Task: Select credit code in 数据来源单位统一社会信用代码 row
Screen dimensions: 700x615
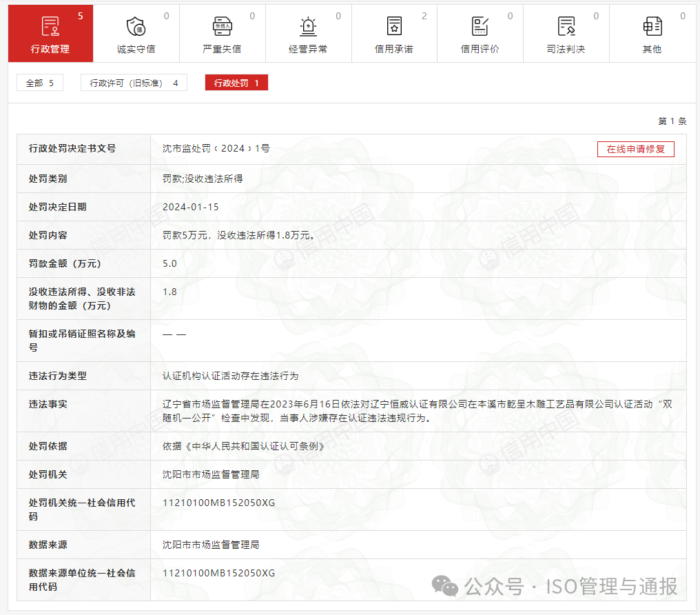Action: (x=219, y=573)
